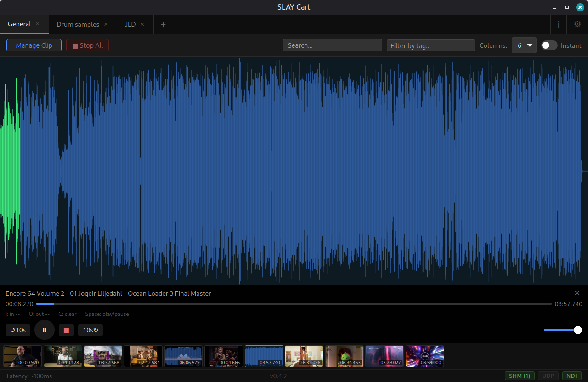Close the Drum samples tab

point(106,24)
